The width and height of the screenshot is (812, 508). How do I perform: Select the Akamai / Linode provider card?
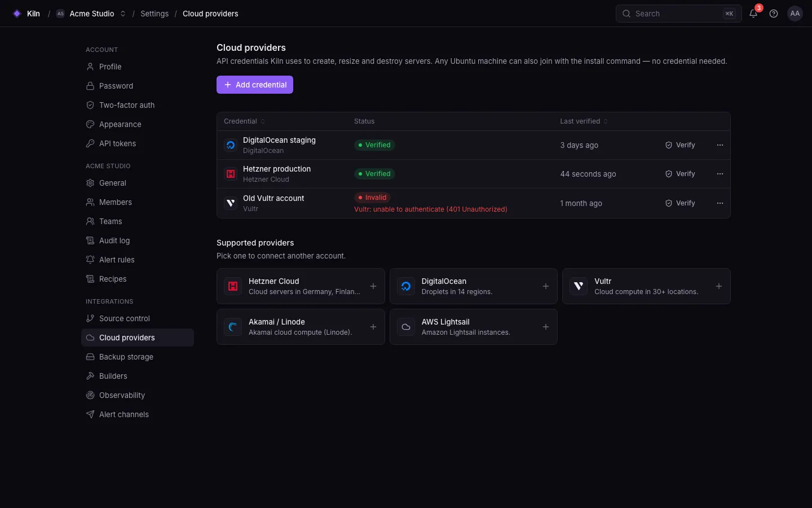tap(301, 327)
